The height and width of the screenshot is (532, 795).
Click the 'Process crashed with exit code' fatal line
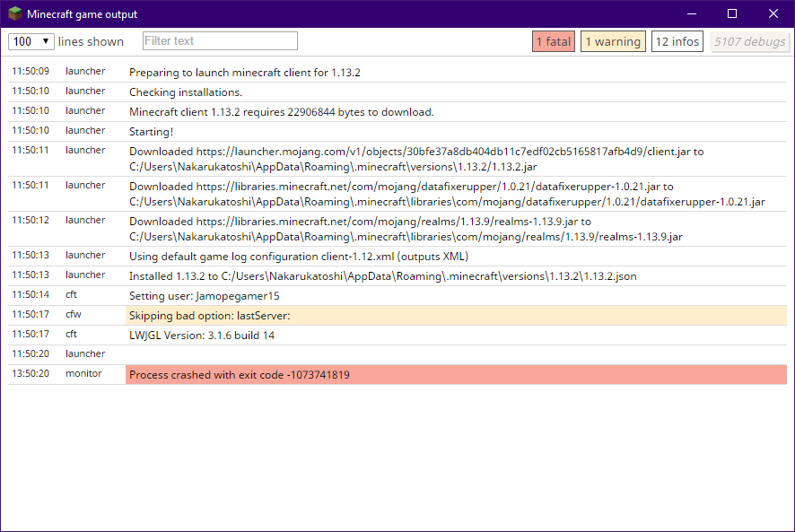coord(456,375)
